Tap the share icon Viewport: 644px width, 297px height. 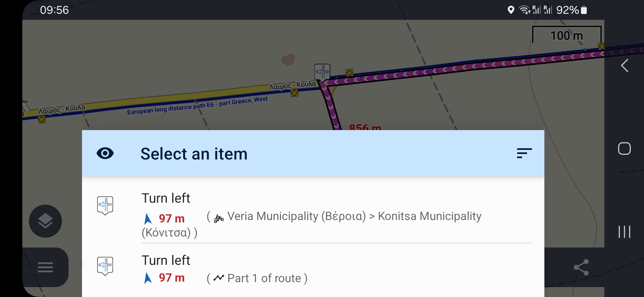point(581,267)
